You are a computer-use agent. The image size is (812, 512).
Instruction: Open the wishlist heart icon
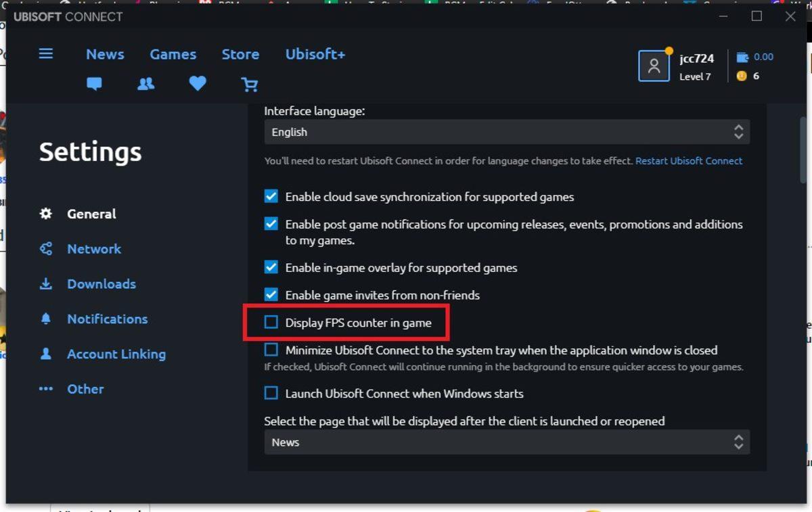tap(198, 84)
